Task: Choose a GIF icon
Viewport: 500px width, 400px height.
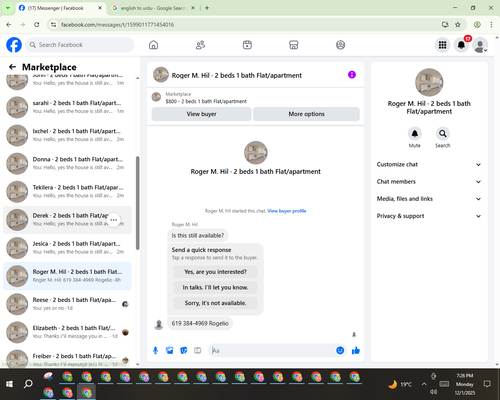Action: click(x=198, y=350)
